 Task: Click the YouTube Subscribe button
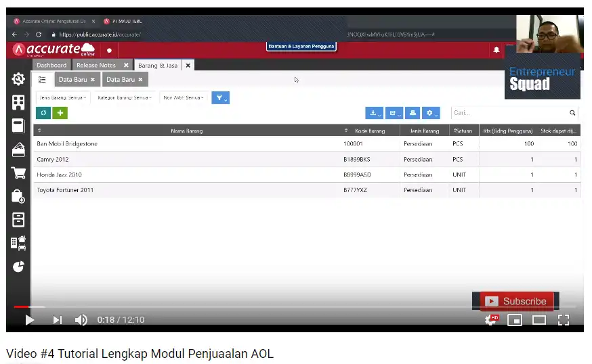coord(515,301)
